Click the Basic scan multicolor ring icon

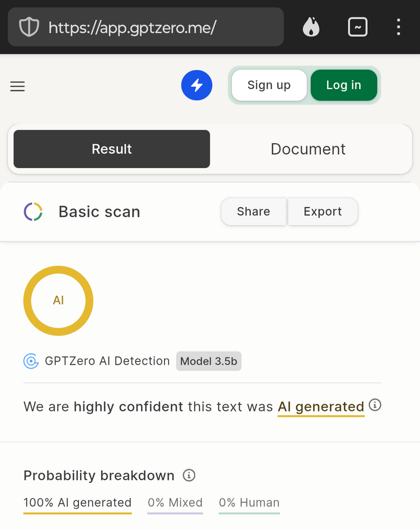(x=33, y=212)
